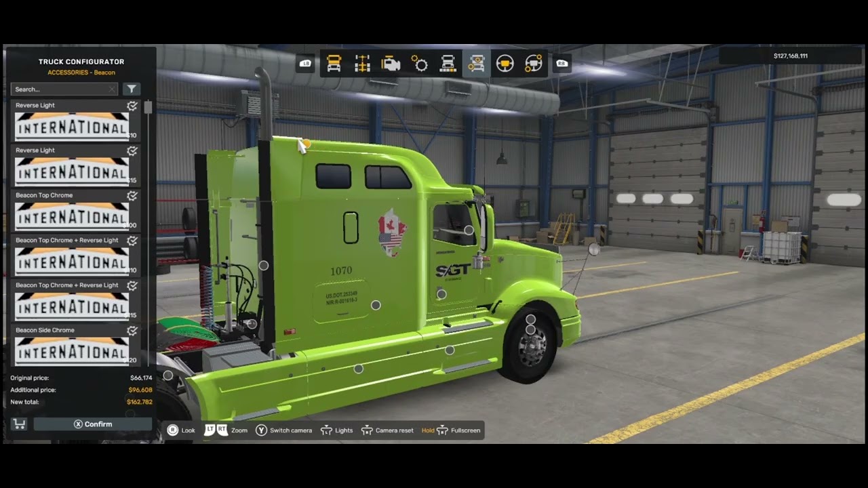
Task: Click badge icon on $15 Reverse Light
Action: coord(132,151)
